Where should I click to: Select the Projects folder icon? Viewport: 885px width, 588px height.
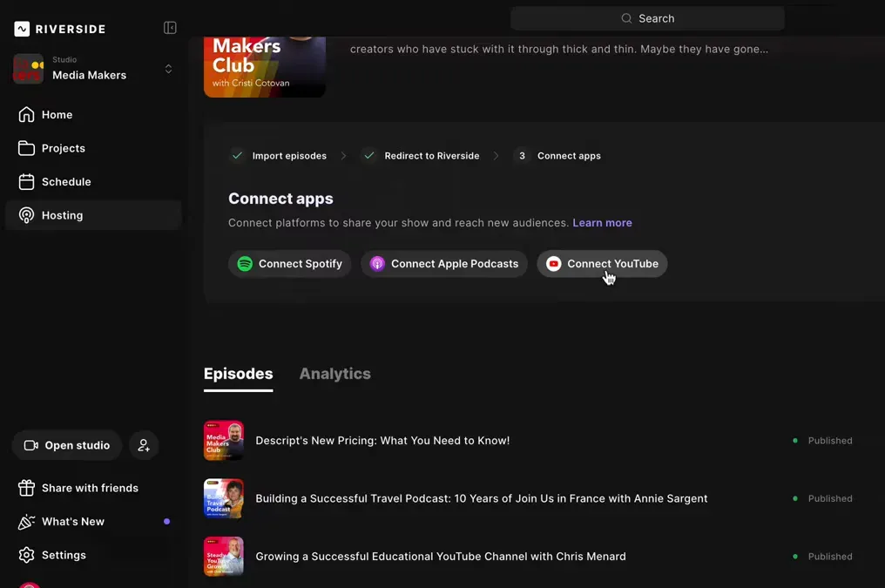point(27,147)
